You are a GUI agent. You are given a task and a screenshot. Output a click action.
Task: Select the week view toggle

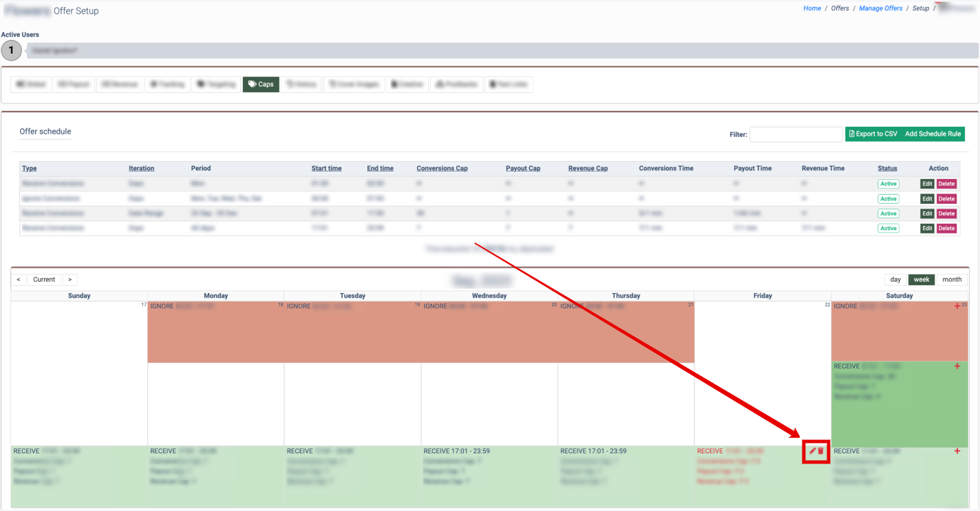pos(922,280)
